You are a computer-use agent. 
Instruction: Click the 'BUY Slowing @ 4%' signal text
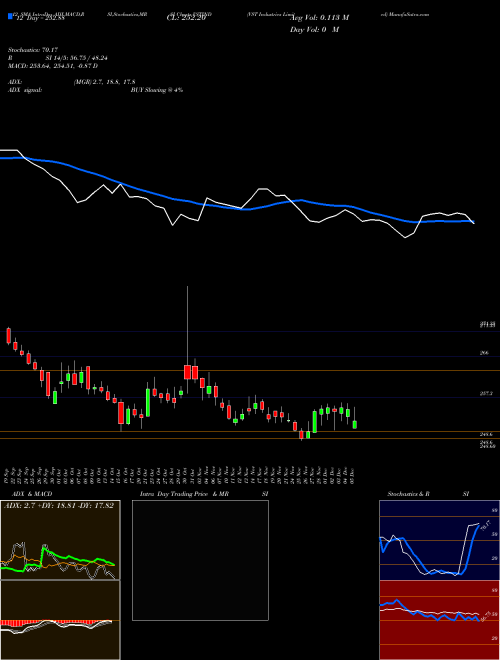[157, 90]
